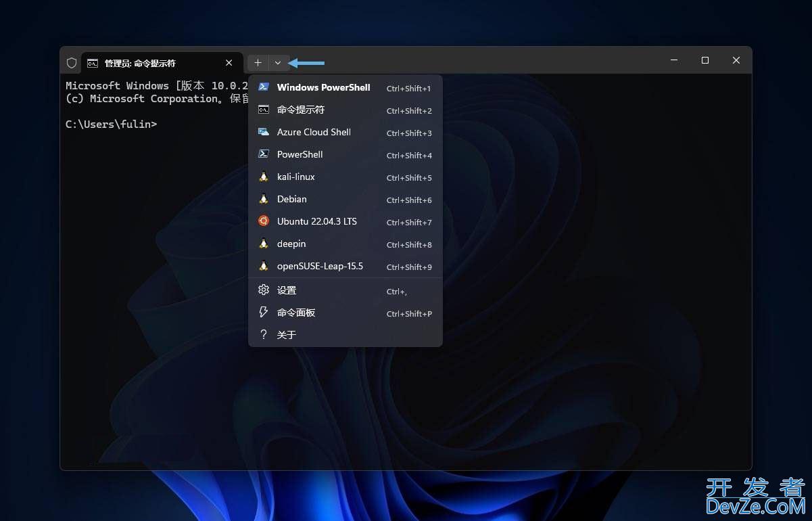
Task: Close the terminal window
Action: click(736, 60)
